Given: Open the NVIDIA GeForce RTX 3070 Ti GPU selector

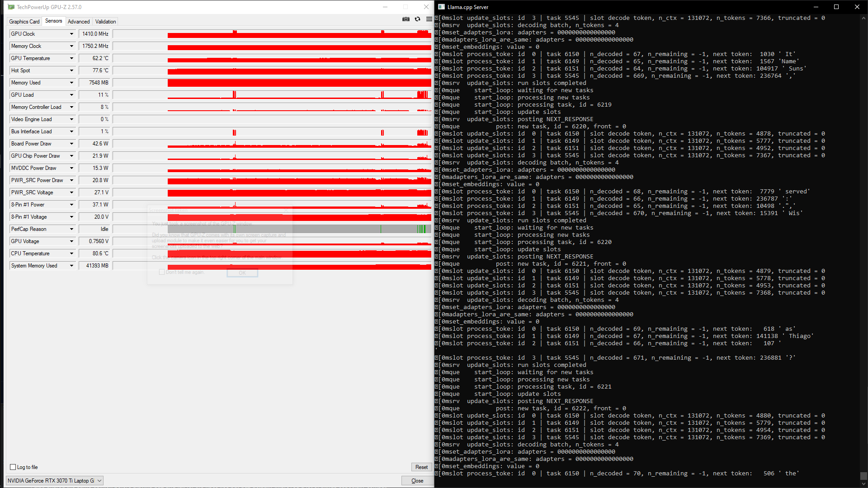Looking at the screenshot, I should (55, 481).
